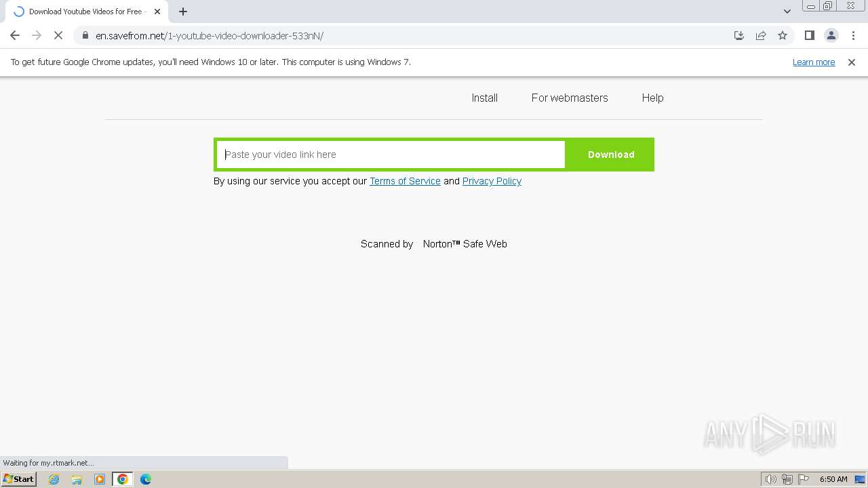View site information via the padlock icon
This screenshot has height=488, width=868.
[x=85, y=35]
